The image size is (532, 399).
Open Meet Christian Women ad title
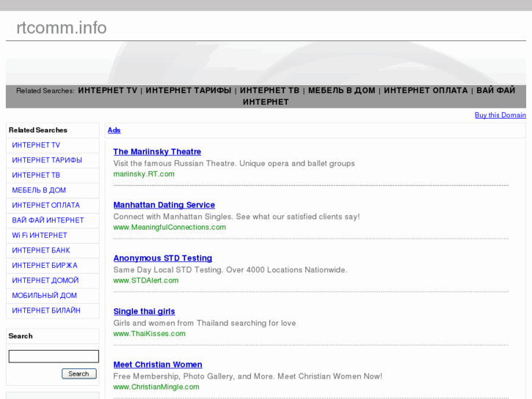[158, 365]
